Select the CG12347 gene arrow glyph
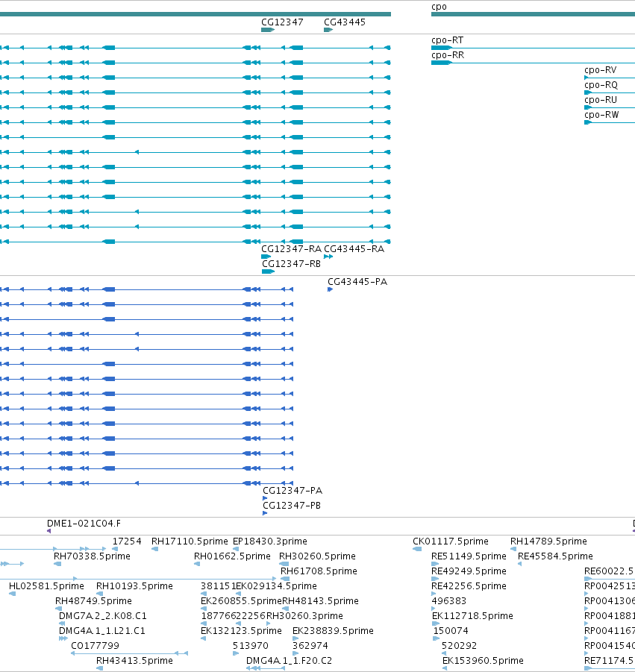635x672 pixels. coord(268,30)
